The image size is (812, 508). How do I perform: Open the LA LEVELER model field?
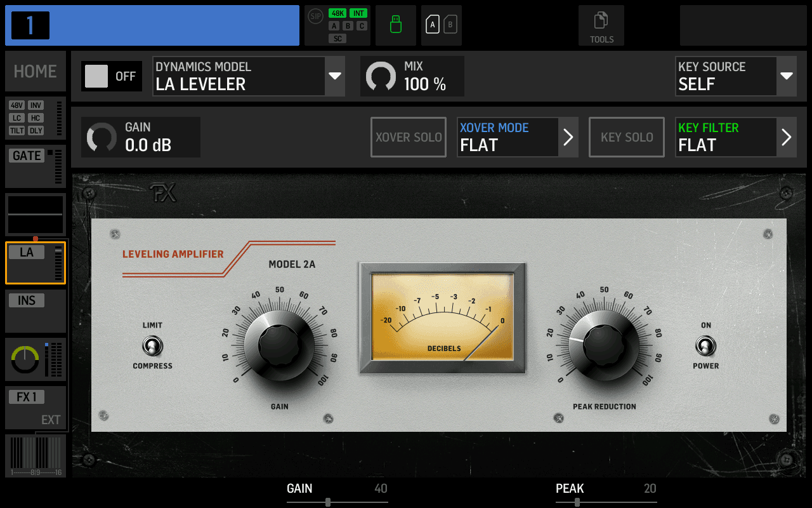pos(239,76)
